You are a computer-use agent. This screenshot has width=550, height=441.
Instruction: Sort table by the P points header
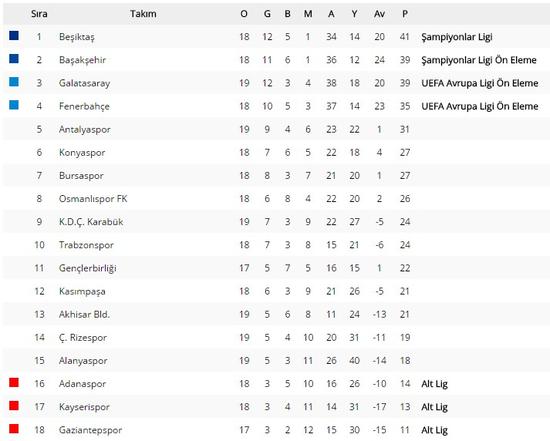405,14
